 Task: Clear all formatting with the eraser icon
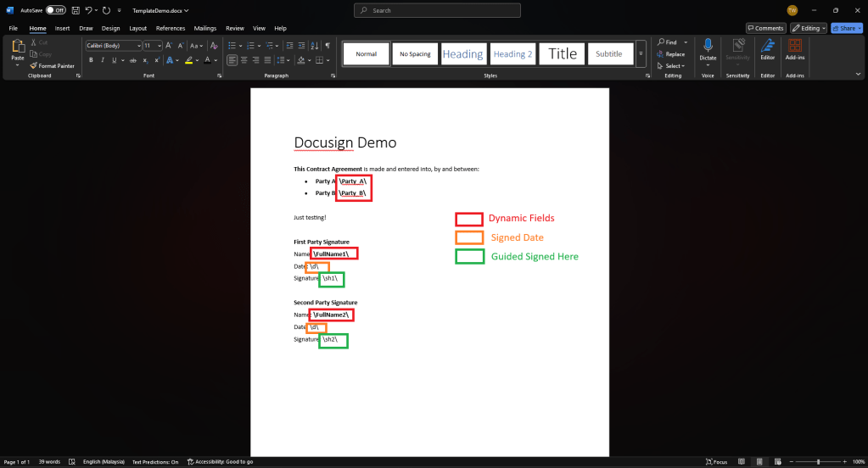[214, 46]
